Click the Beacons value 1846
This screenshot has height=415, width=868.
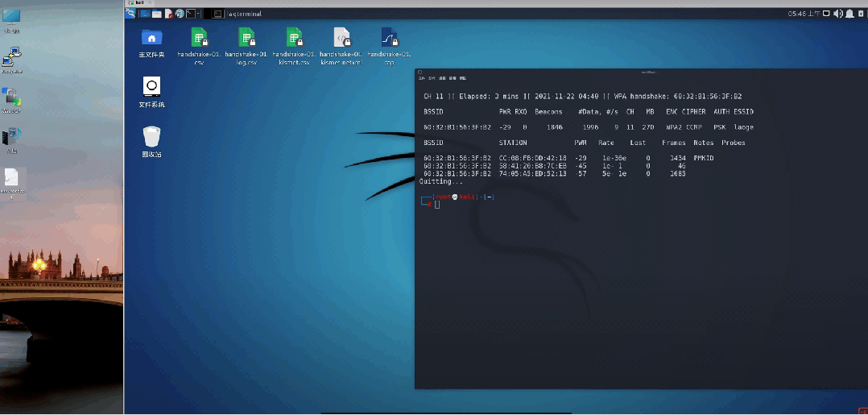click(x=554, y=127)
